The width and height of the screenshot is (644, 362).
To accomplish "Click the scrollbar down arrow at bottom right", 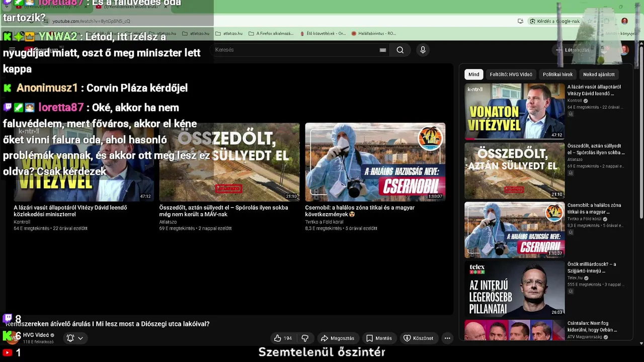I will tap(641, 343).
